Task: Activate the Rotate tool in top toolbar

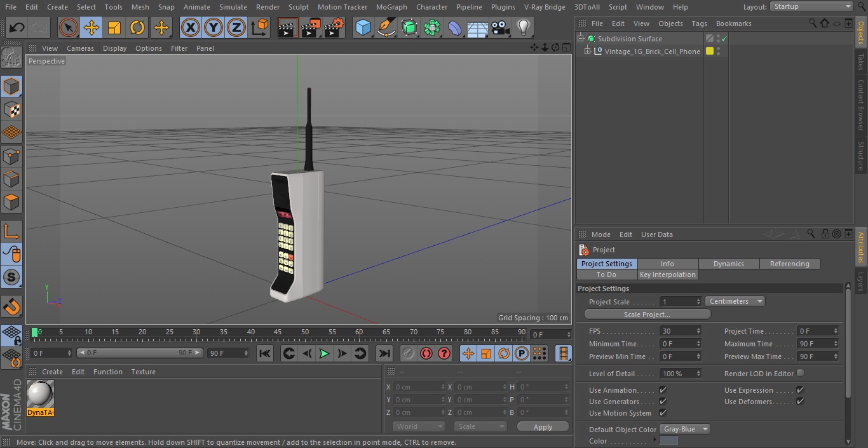Action: point(137,27)
